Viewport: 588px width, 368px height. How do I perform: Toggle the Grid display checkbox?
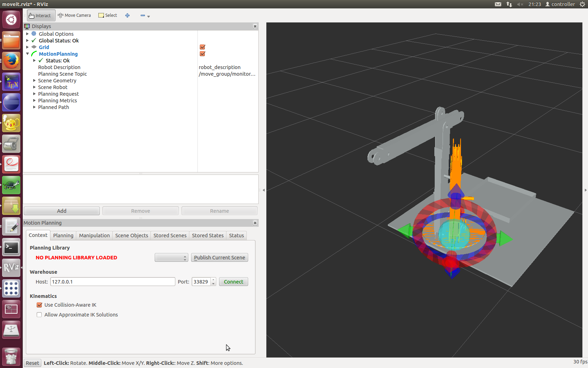(202, 47)
